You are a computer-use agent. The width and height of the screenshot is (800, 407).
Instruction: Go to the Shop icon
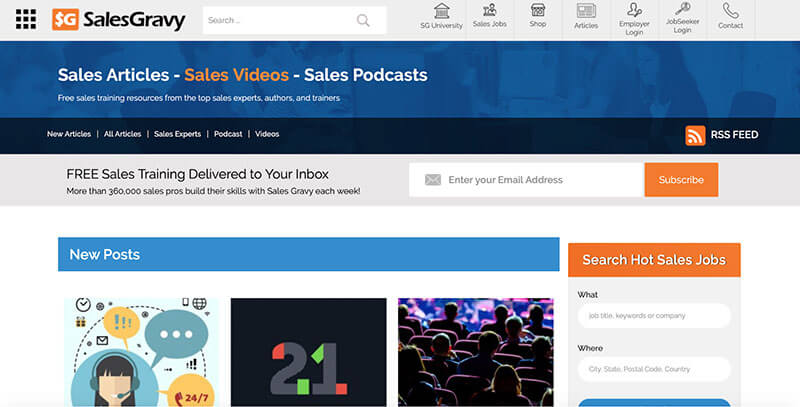coord(538,11)
